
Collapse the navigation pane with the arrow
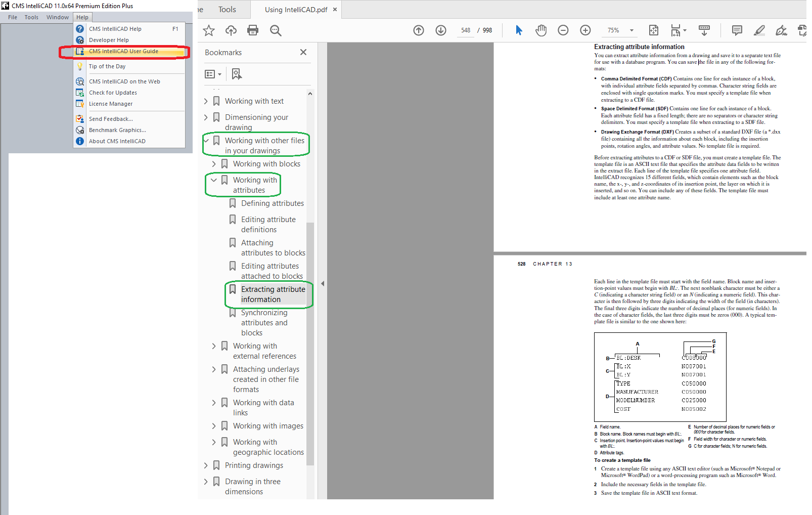point(323,283)
